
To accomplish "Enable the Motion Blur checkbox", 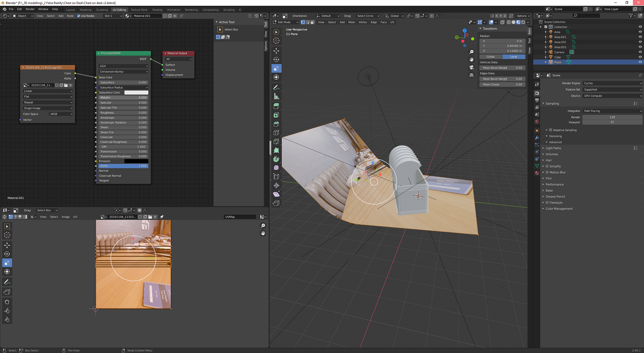I will 547,172.
